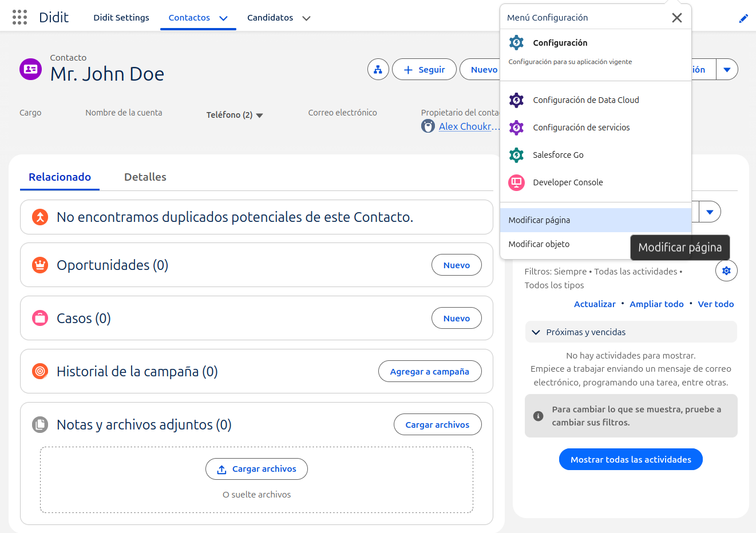Click the Ver todo link
The height and width of the screenshot is (533, 756).
716,304
